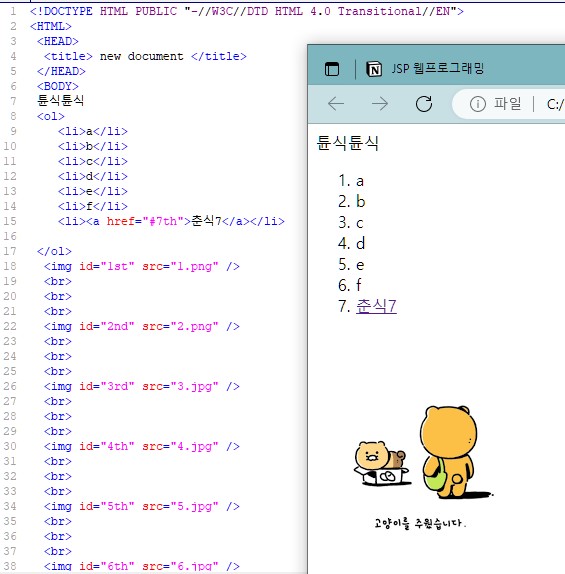Click the <br> tag on line 19
Viewport: 565px width, 574px height.
point(57,282)
